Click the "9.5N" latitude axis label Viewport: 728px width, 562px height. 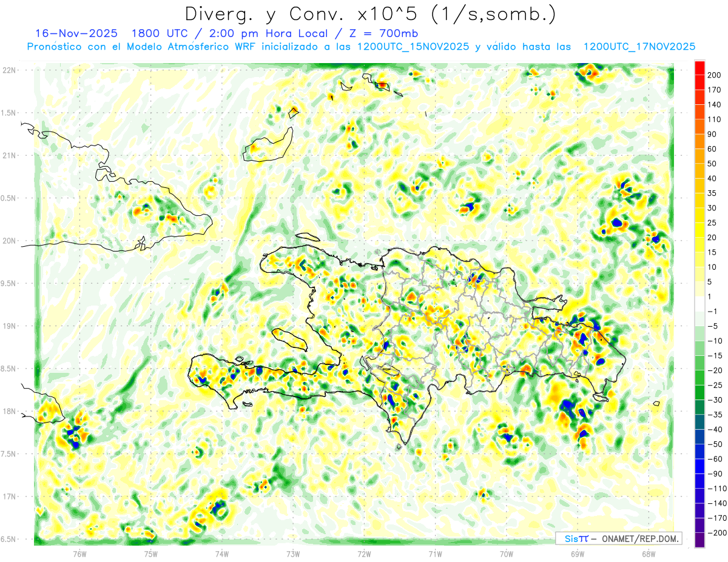[x=9, y=283]
